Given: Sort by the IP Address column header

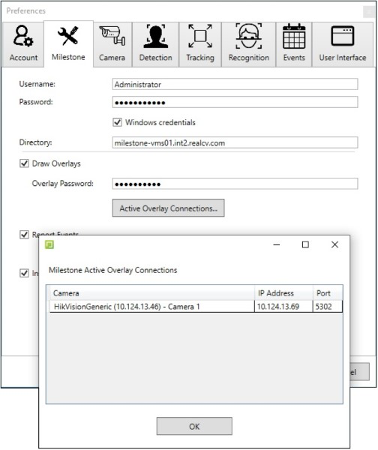Looking at the screenshot, I should click(284, 293).
